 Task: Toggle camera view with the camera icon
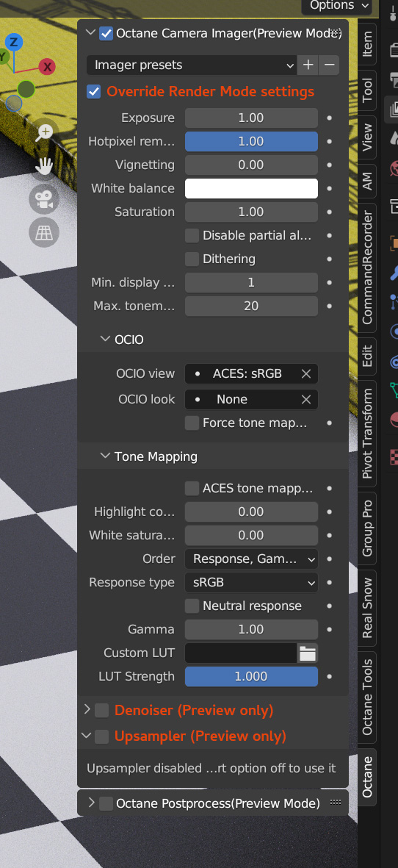pyautogui.click(x=44, y=200)
